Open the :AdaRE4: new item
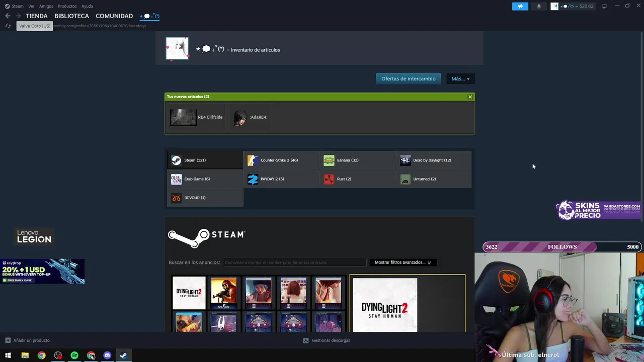 [250, 117]
